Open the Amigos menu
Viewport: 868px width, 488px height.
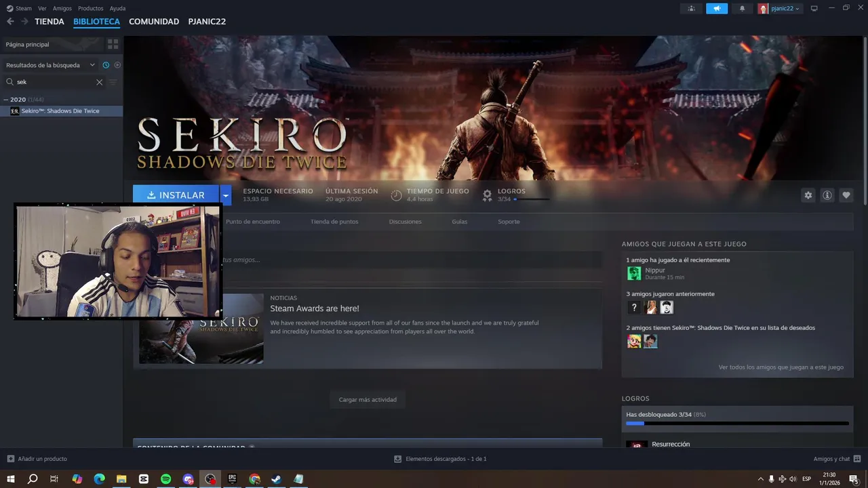click(62, 8)
